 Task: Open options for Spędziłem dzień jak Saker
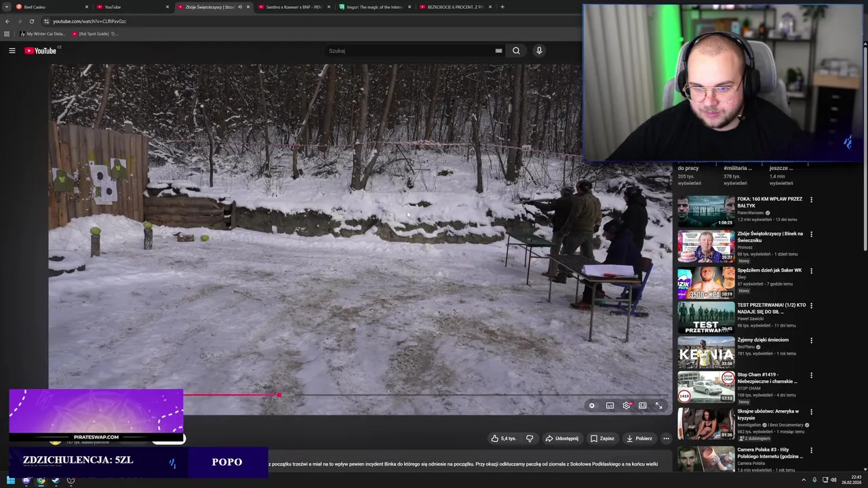click(x=811, y=271)
